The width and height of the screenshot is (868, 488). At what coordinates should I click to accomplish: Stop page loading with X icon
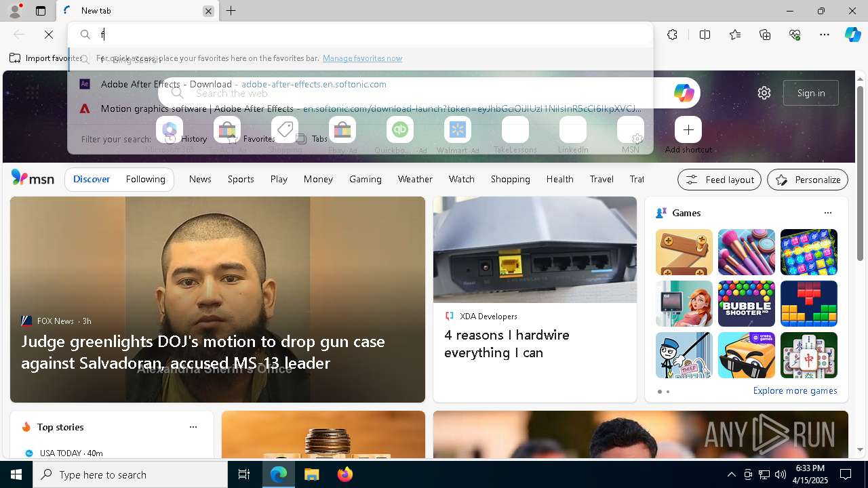tap(49, 35)
